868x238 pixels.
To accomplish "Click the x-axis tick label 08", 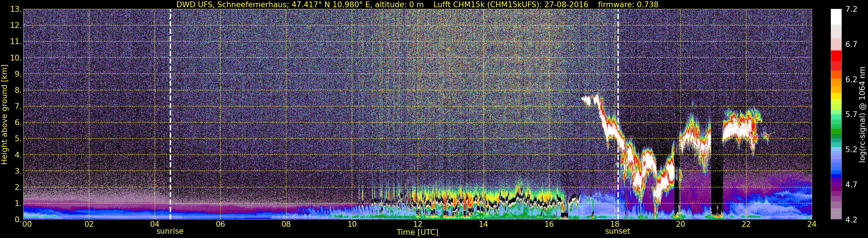I will [x=286, y=224].
